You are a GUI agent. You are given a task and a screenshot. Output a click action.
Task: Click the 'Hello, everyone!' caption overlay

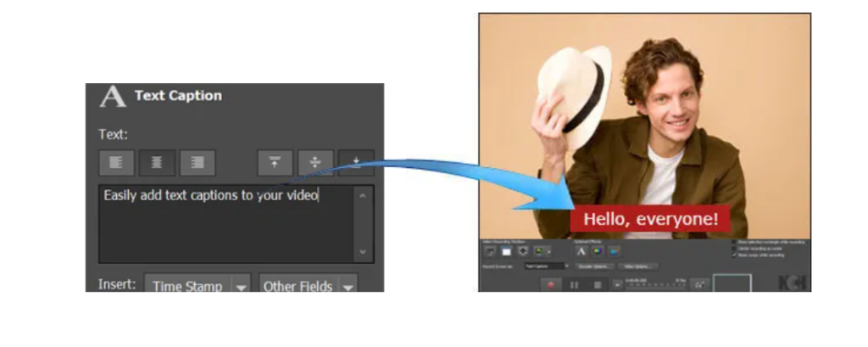pos(650,220)
